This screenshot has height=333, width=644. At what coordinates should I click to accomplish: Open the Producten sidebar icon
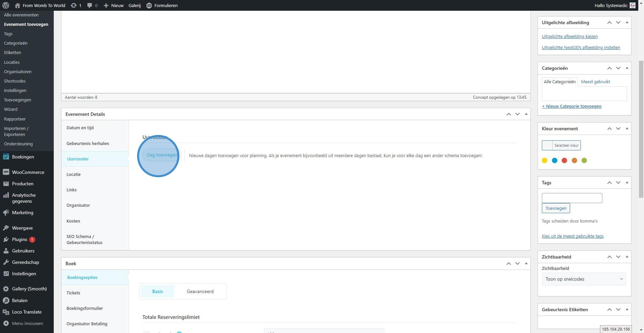click(x=6, y=184)
